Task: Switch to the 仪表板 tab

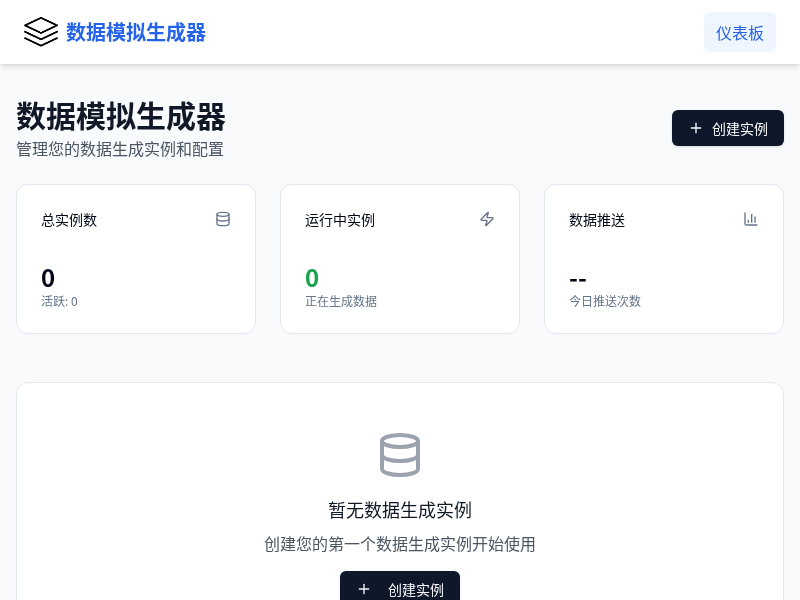Action: 740,33
